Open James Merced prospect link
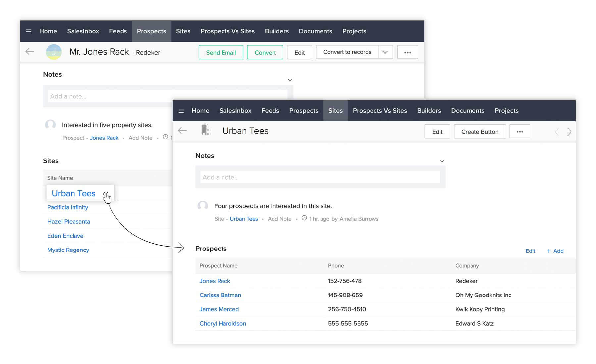The width and height of the screenshot is (596, 364). coord(219,309)
